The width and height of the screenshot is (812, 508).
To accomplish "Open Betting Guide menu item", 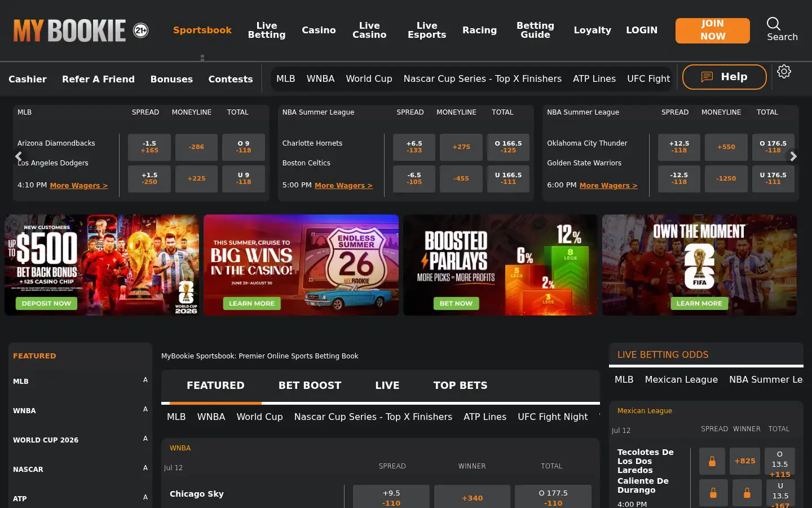I will coord(535,30).
